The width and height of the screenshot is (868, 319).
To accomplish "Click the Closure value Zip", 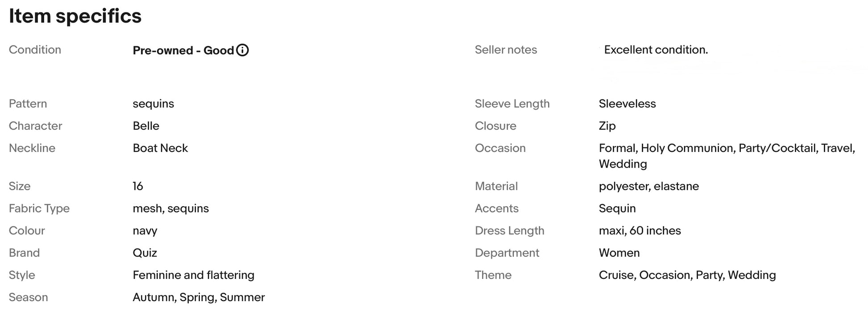I will [x=607, y=126].
